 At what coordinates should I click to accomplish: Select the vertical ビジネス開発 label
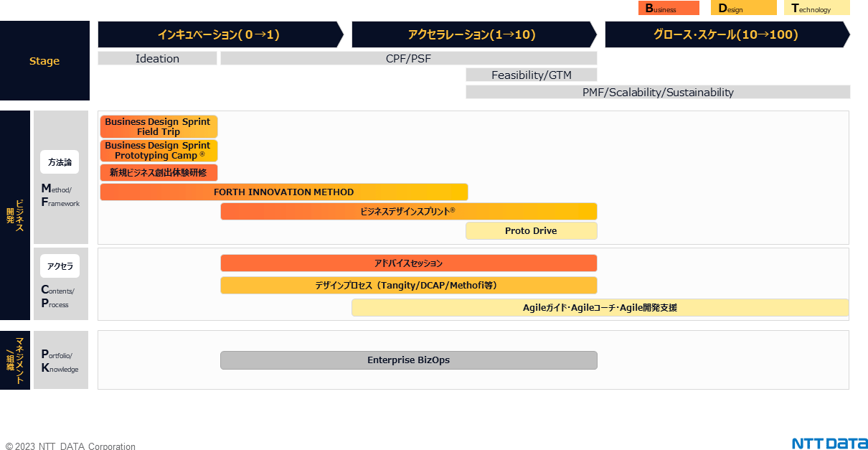point(15,215)
